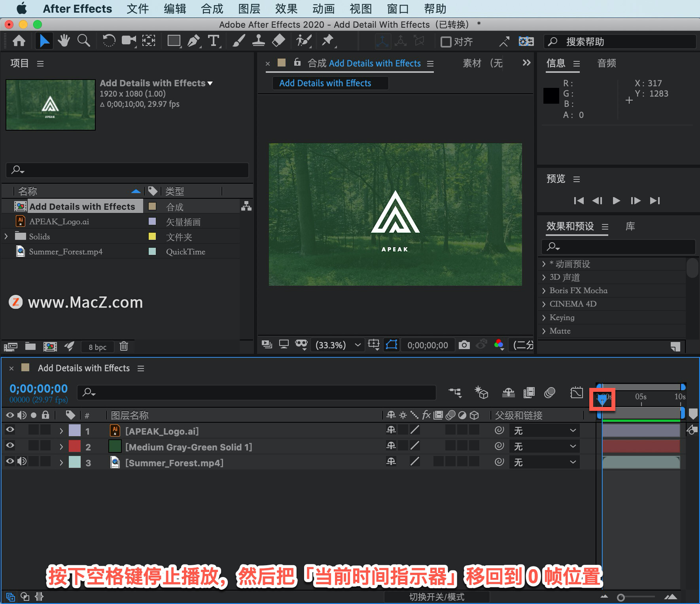The width and height of the screenshot is (700, 604).
Task: Expand the CINEMA 4D effects category
Action: [x=544, y=304]
